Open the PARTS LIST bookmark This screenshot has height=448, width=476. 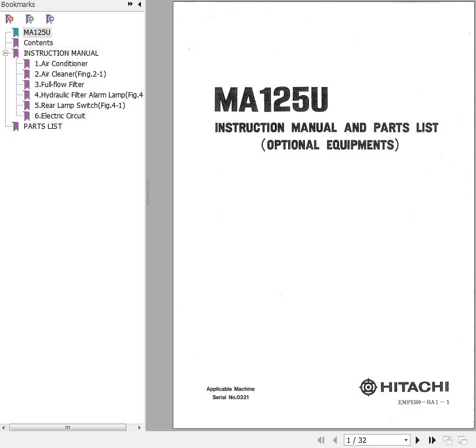[43, 127]
